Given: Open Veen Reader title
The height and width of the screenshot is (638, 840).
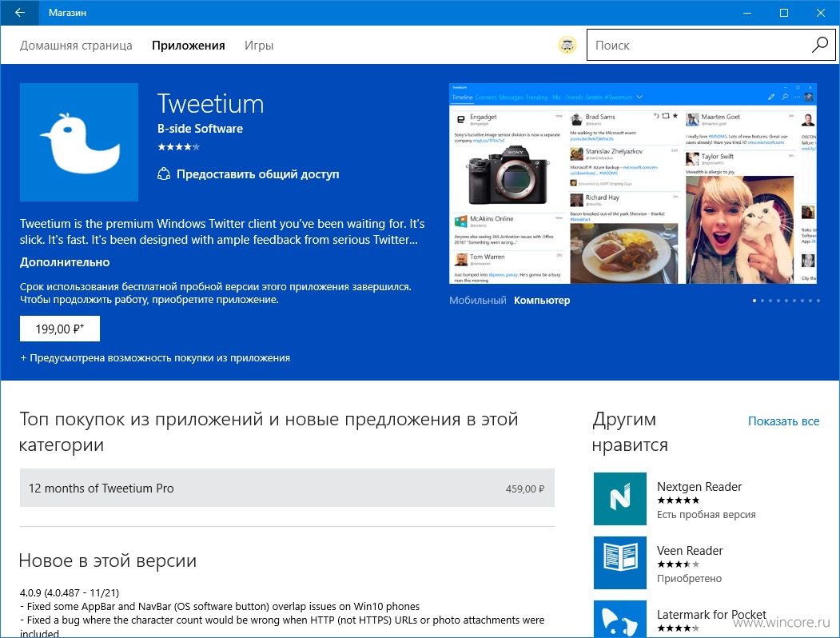Looking at the screenshot, I should point(690,550).
